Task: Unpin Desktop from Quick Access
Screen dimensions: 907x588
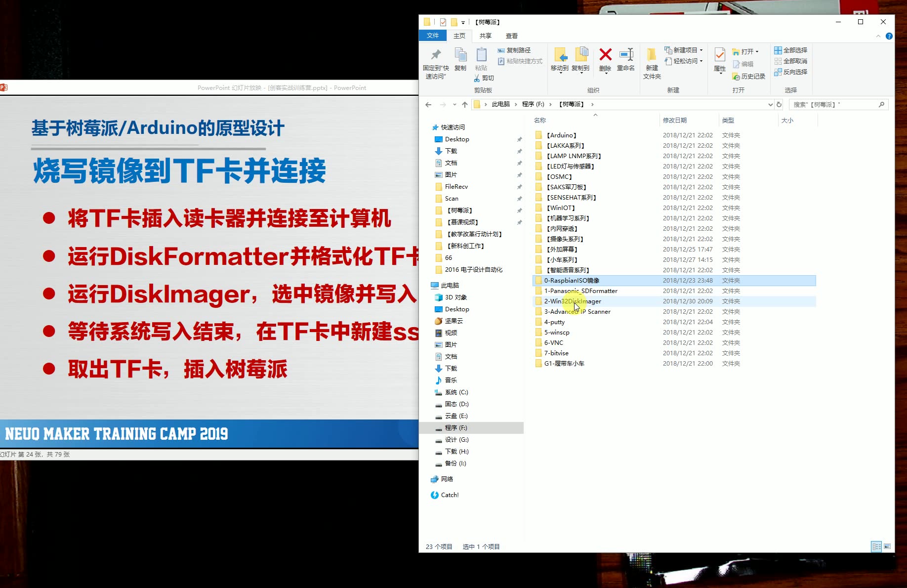Action: click(x=519, y=139)
